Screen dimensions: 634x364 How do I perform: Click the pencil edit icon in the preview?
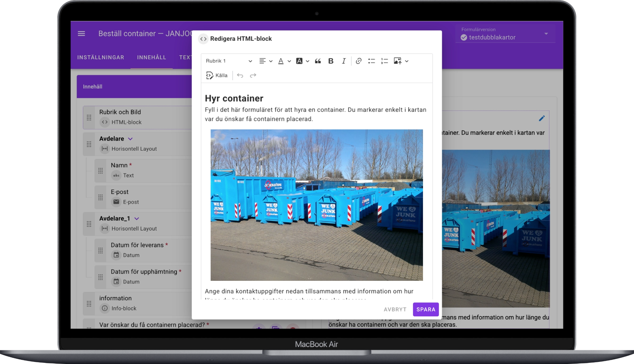coord(542,119)
